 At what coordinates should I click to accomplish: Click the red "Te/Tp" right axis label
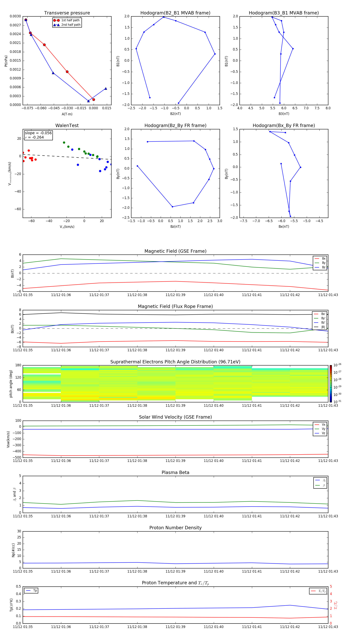pyautogui.click(x=336, y=605)
